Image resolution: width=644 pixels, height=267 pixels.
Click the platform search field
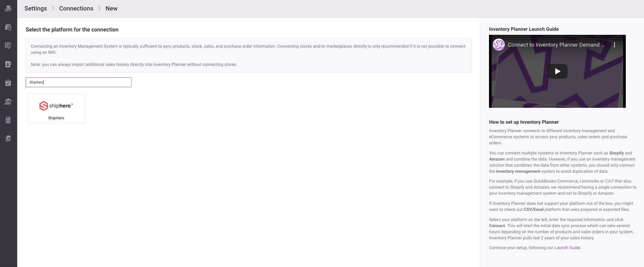coord(79,82)
